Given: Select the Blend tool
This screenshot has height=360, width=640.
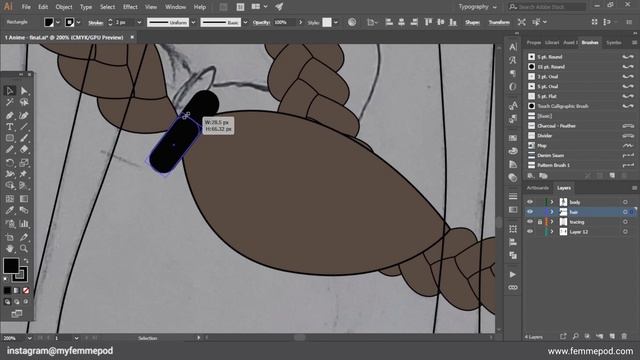Looking at the screenshot, I should point(24,211).
